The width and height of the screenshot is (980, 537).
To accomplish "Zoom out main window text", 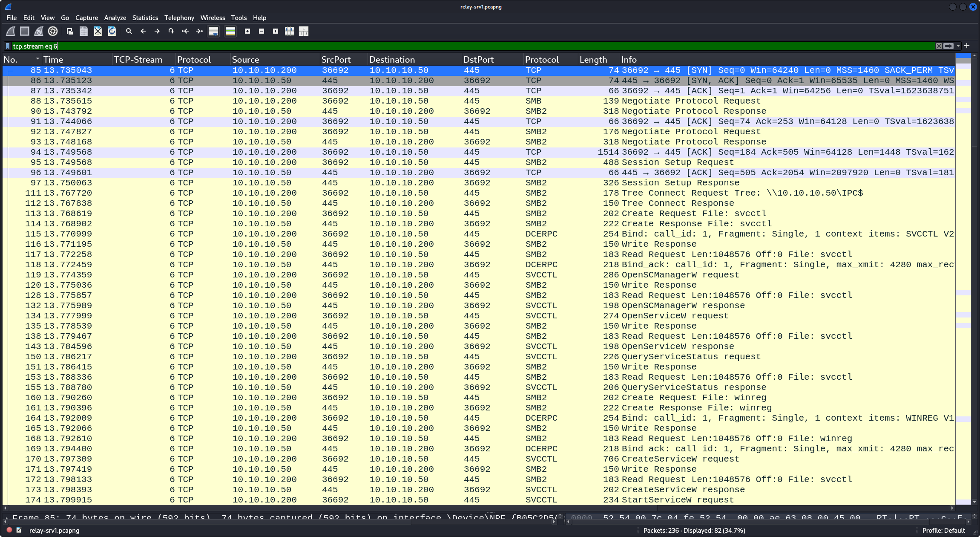I will pos(262,31).
